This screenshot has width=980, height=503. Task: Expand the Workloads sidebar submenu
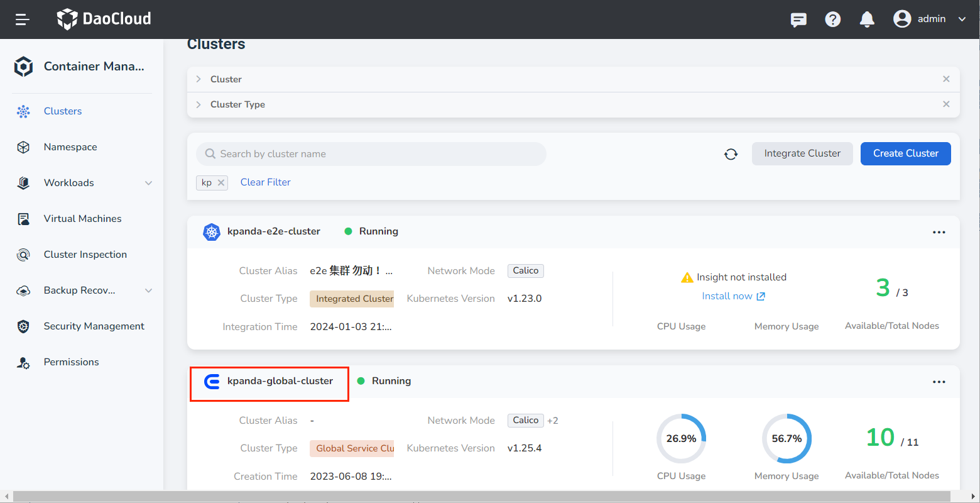point(149,183)
